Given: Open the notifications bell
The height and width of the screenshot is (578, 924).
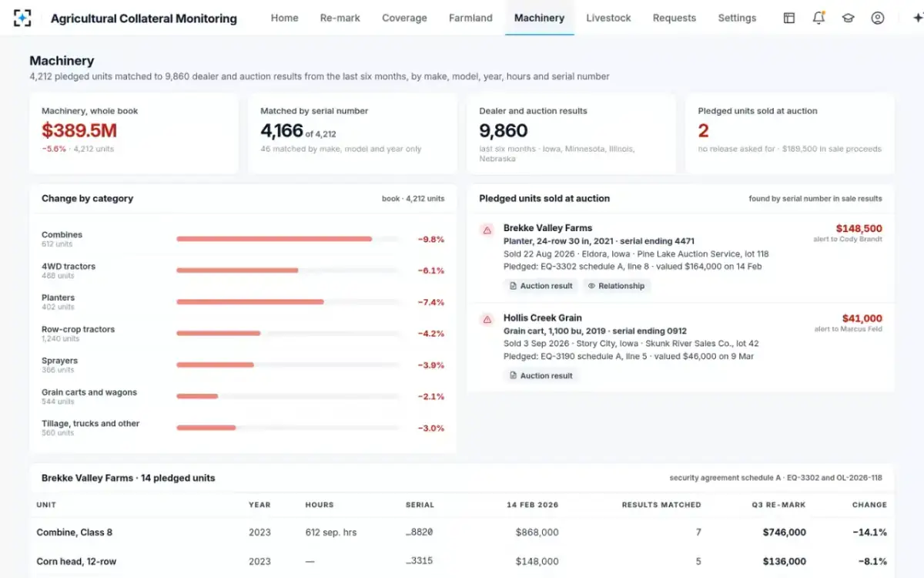Looking at the screenshot, I should (x=819, y=18).
